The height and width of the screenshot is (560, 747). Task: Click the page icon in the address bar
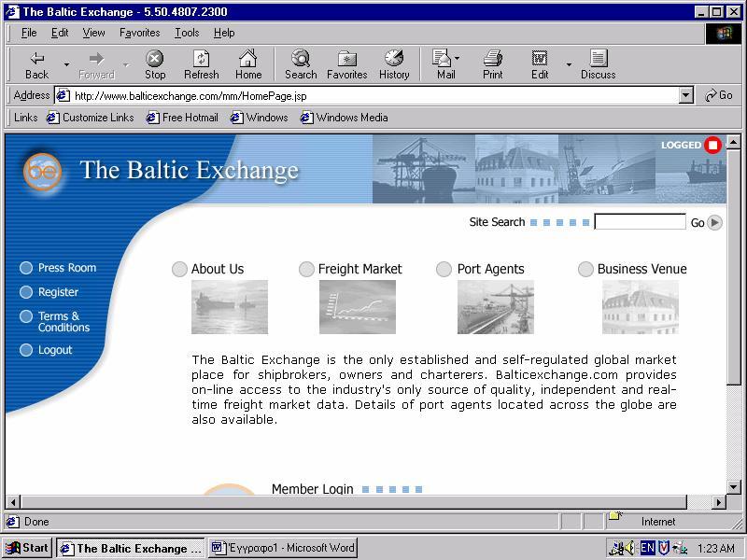coord(63,96)
